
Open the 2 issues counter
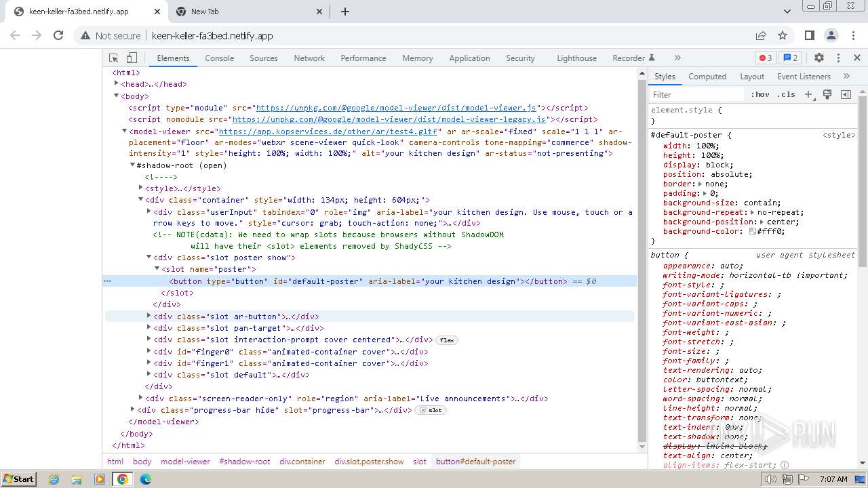pyautogui.click(x=790, y=58)
